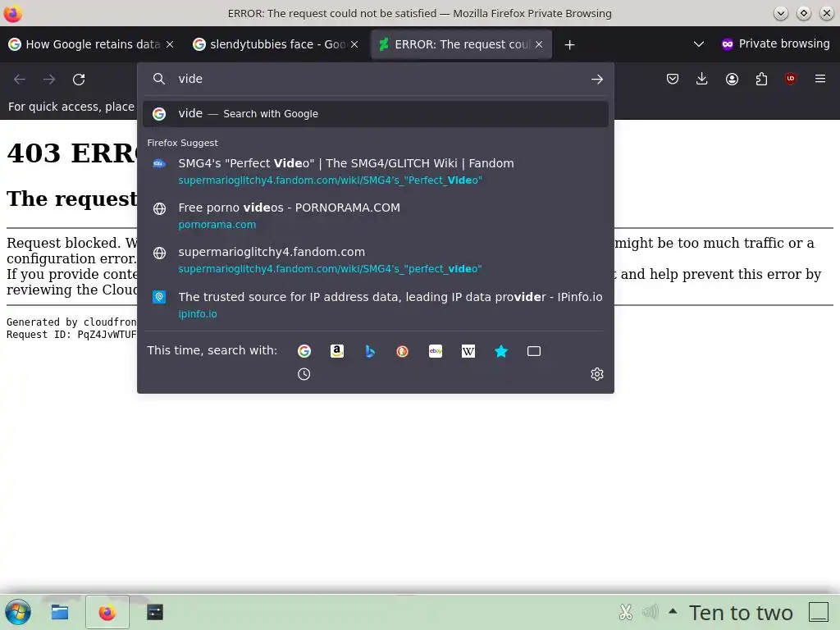Search this time with Google icon
This screenshot has height=630, width=840.
[304, 351]
